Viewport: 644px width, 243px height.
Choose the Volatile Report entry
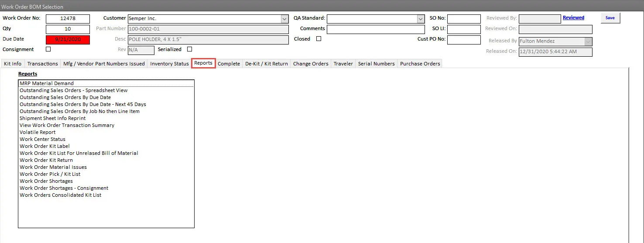click(x=38, y=132)
